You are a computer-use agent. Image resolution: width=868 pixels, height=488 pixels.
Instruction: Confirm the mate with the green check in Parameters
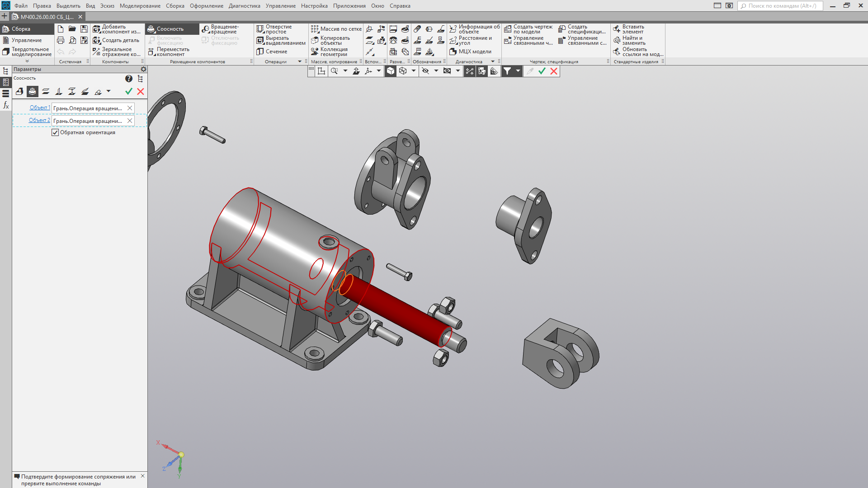(129, 92)
